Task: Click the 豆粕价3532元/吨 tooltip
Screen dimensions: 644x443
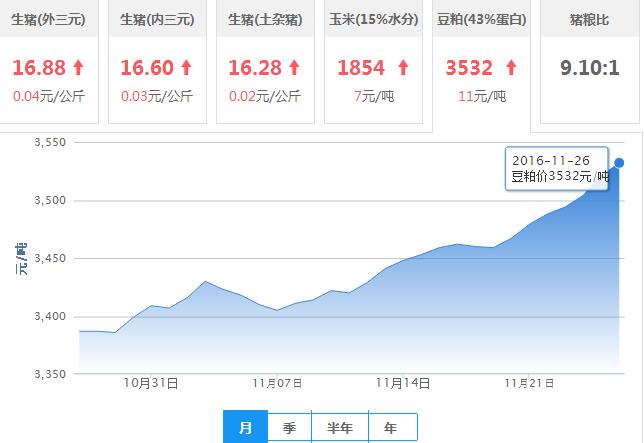Action: (x=557, y=169)
